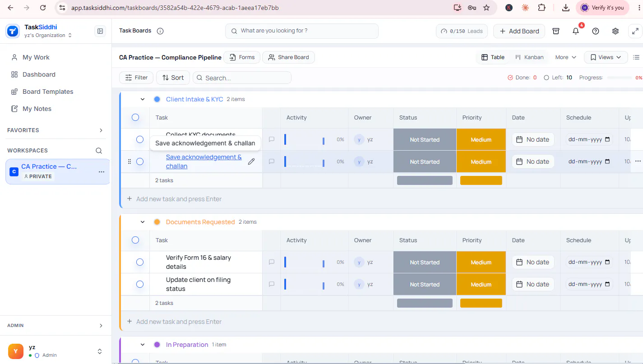
Task: Open the Share Board dialog
Action: pyautogui.click(x=288, y=57)
